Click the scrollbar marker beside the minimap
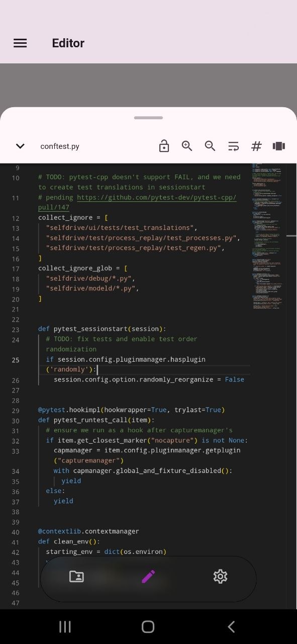This screenshot has width=297, height=644. point(291,235)
